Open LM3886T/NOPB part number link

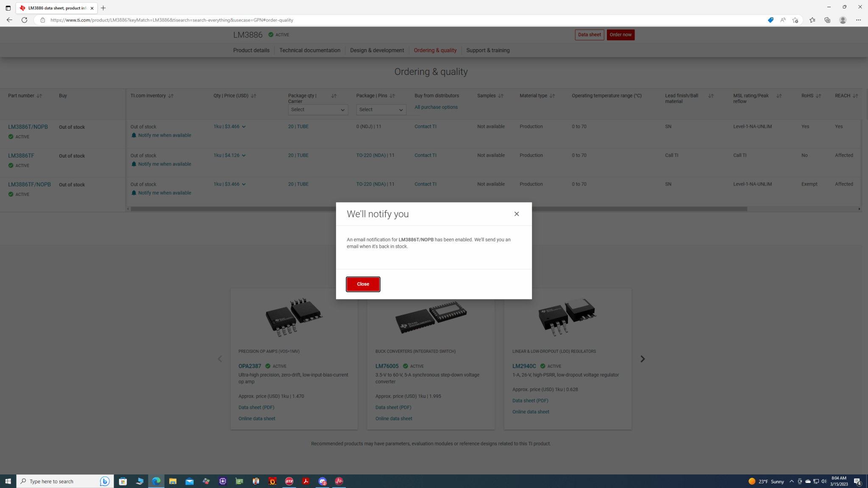(x=28, y=127)
